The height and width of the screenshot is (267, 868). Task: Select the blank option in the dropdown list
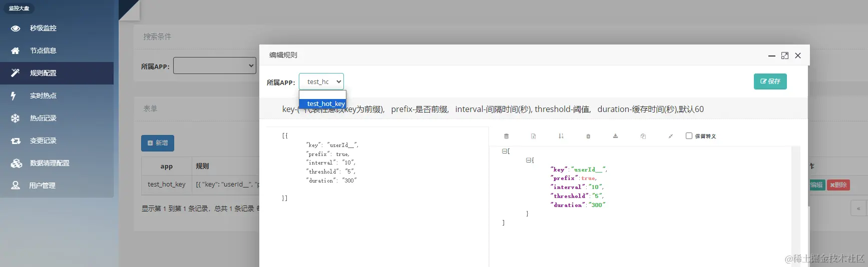pos(322,95)
